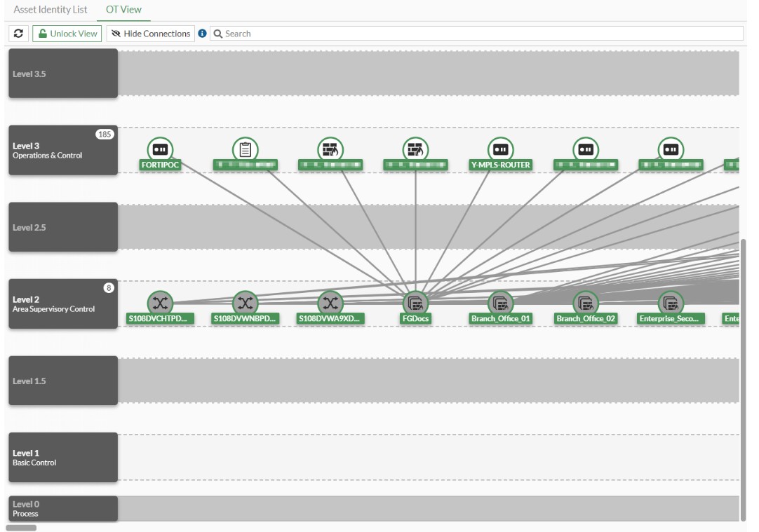Open the OT View tab
This screenshot has width=759, height=532.
[123, 10]
